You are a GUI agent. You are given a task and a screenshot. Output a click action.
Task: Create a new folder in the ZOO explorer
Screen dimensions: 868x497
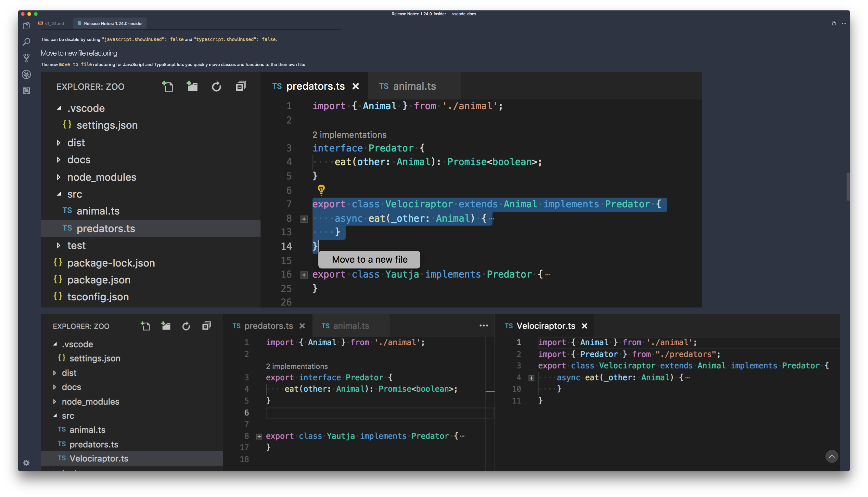tap(192, 86)
